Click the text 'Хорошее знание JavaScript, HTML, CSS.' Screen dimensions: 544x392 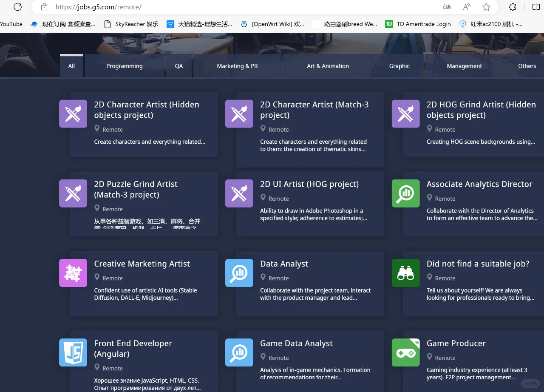tap(147, 381)
